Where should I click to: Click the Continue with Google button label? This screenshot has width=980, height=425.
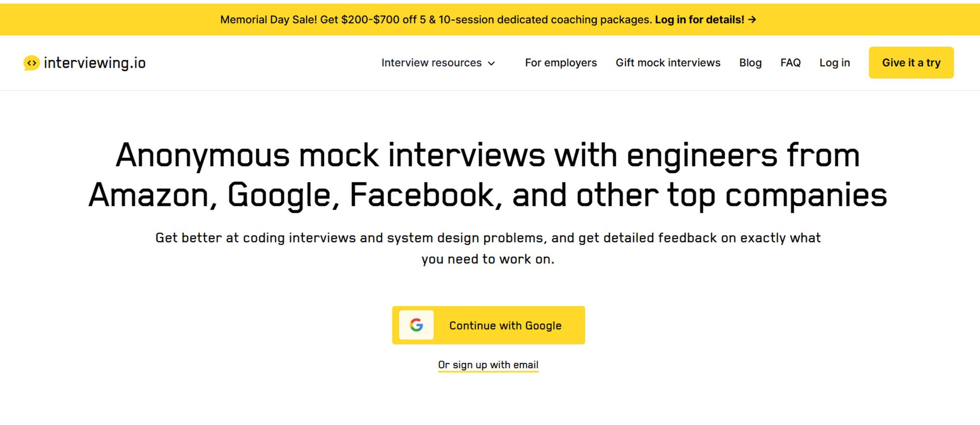[505, 325]
